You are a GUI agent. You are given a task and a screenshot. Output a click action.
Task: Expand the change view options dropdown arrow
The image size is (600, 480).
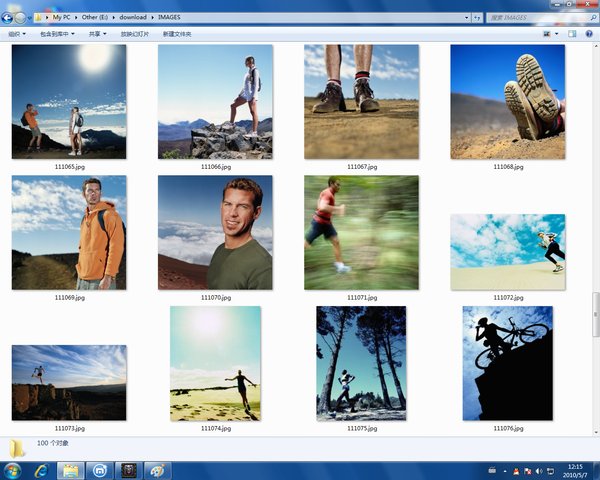pyautogui.click(x=556, y=34)
